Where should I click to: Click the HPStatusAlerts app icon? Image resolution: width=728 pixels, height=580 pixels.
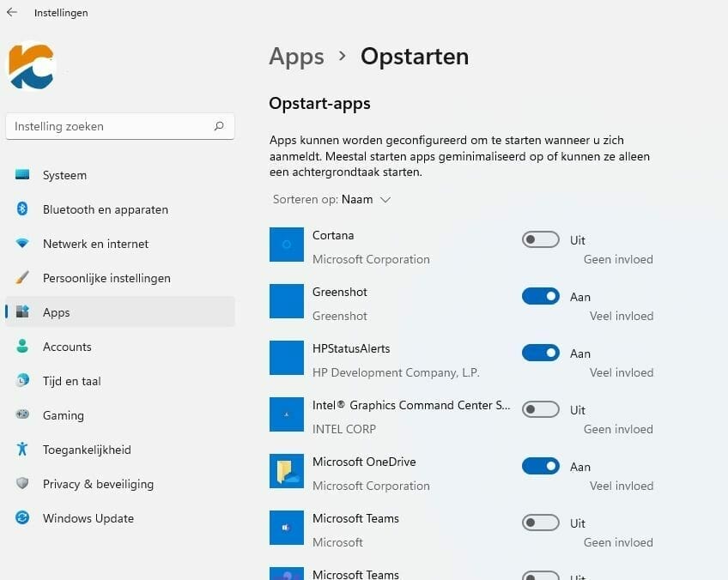[x=287, y=358]
